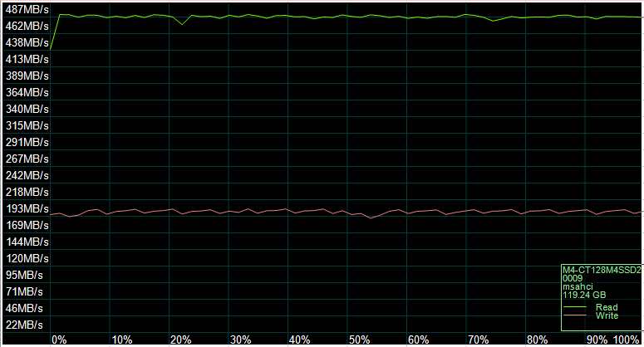644x347 pixels.
Task: Click the M4-CT128M4SSD2 drive name in legend
Action: tap(602, 271)
